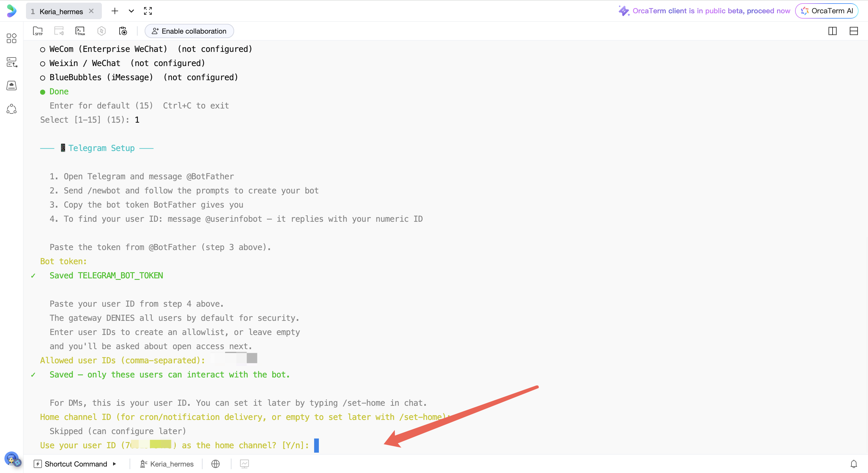Select the WeCom (Enterprise WeChat) radio option
This screenshot has width=868, height=473.
tap(43, 50)
